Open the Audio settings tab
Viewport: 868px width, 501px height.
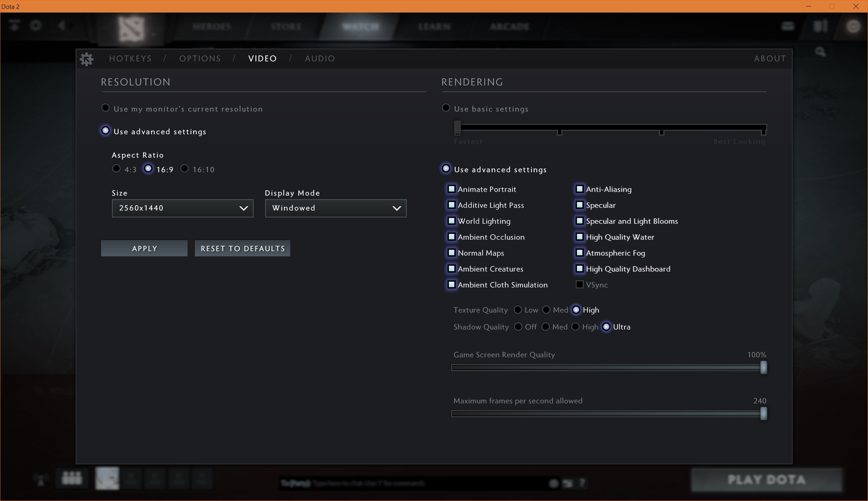point(319,59)
